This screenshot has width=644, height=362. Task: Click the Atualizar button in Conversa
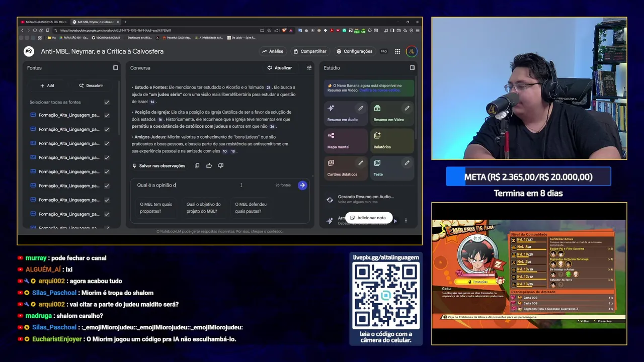(279, 68)
